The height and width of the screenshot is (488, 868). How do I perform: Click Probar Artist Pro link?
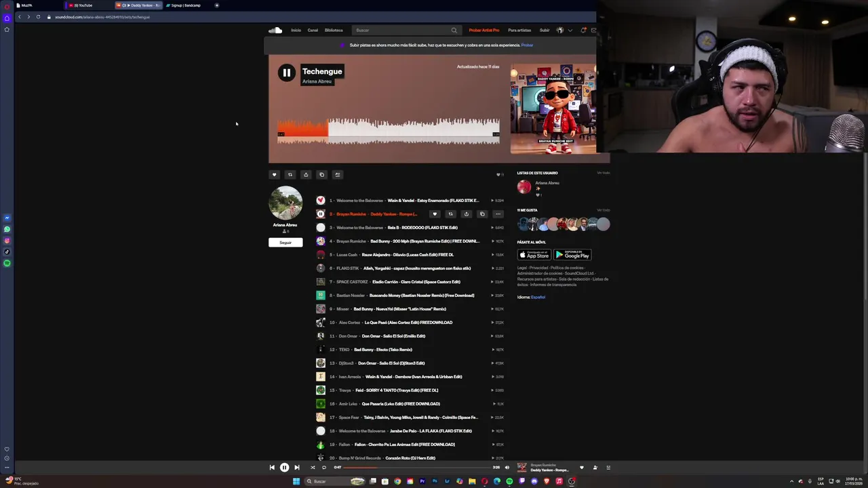(x=484, y=30)
